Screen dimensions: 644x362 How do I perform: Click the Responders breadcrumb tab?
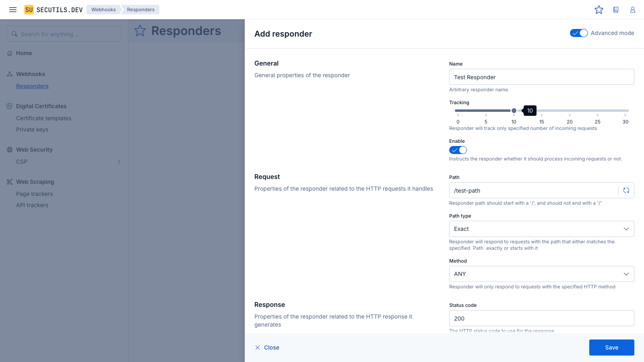click(x=140, y=10)
